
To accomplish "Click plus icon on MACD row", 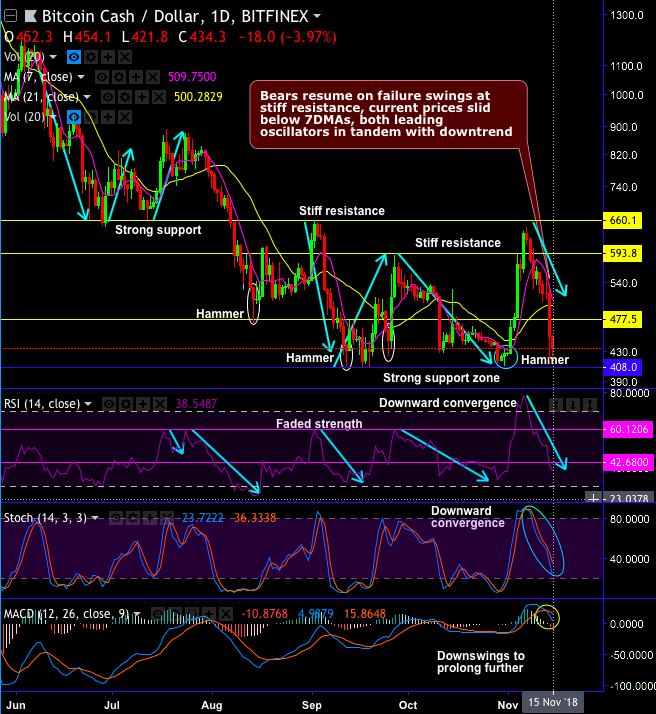I will tap(208, 614).
